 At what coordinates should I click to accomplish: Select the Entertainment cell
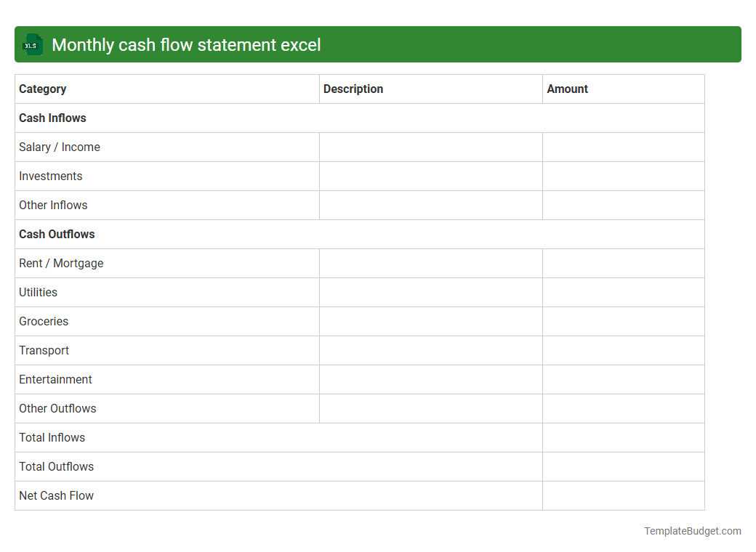pos(55,379)
